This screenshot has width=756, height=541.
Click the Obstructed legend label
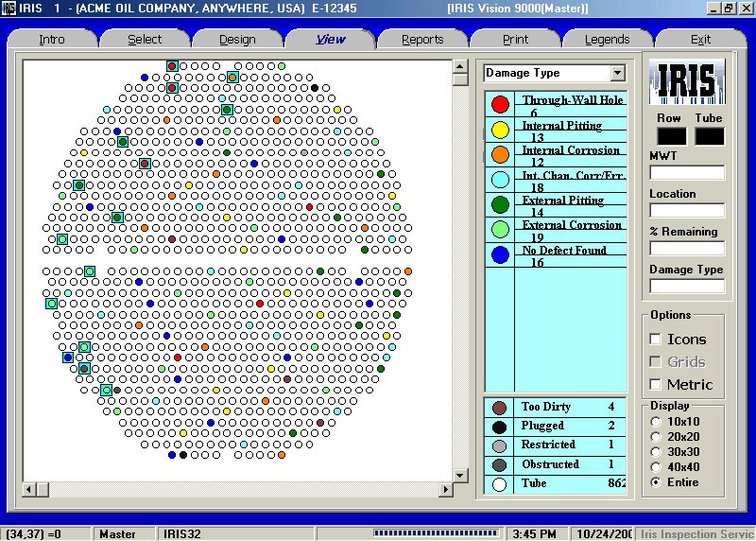(x=550, y=464)
